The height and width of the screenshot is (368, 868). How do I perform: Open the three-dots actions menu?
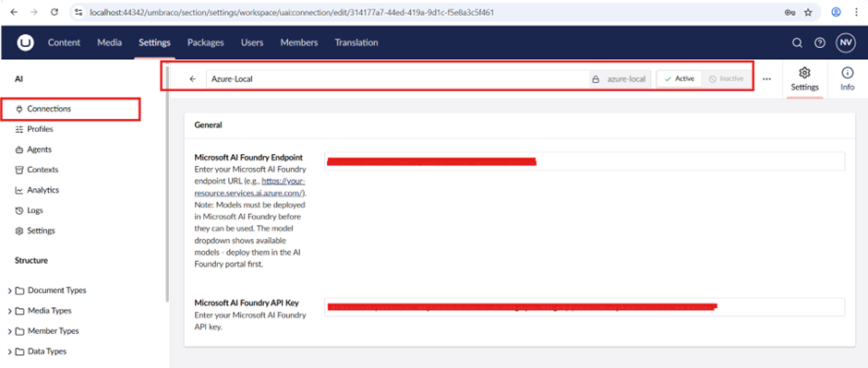click(x=766, y=79)
